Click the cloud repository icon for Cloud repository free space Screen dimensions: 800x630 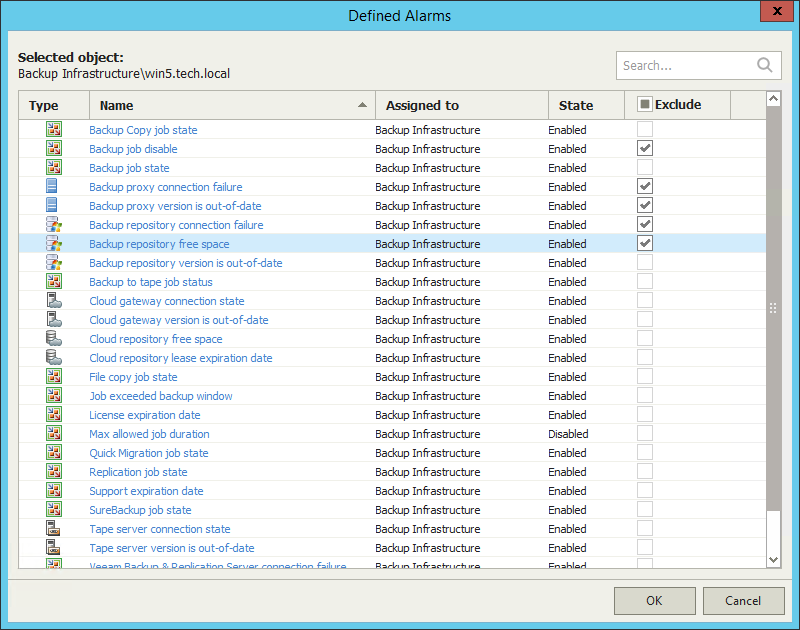(54, 338)
